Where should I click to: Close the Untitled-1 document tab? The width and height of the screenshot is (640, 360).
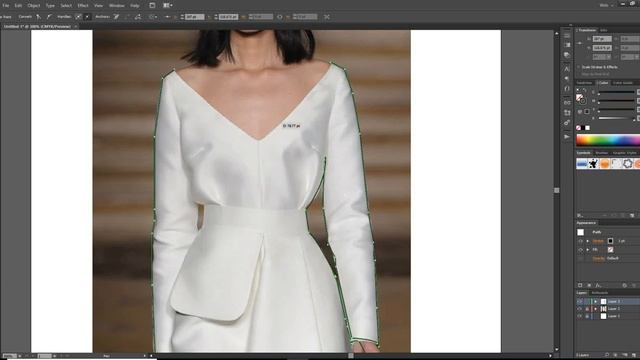[76, 27]
